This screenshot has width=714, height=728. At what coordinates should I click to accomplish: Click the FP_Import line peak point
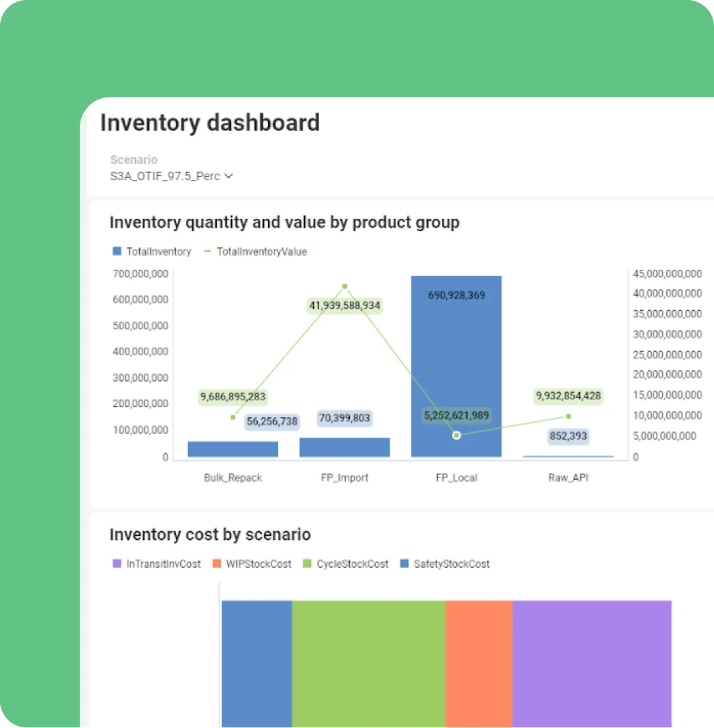click(x=344, y=286)
